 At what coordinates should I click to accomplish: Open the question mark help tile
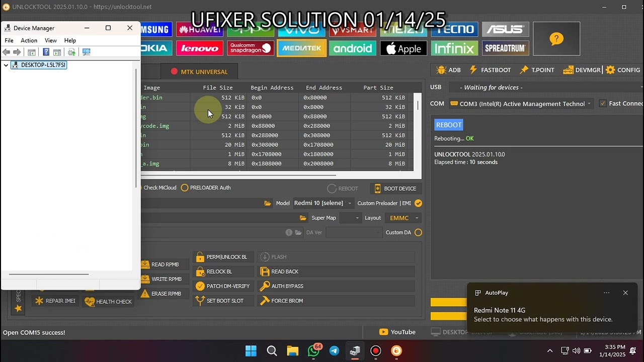(x=556, y=39)
